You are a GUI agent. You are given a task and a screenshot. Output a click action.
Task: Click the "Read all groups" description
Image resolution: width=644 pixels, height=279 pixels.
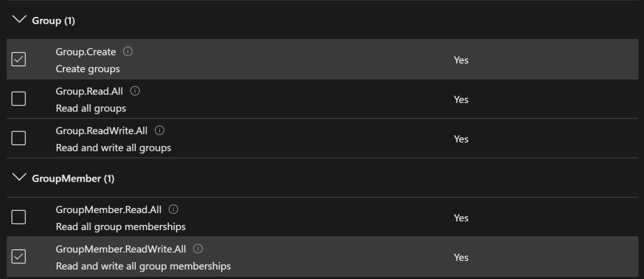coord(91,108)
